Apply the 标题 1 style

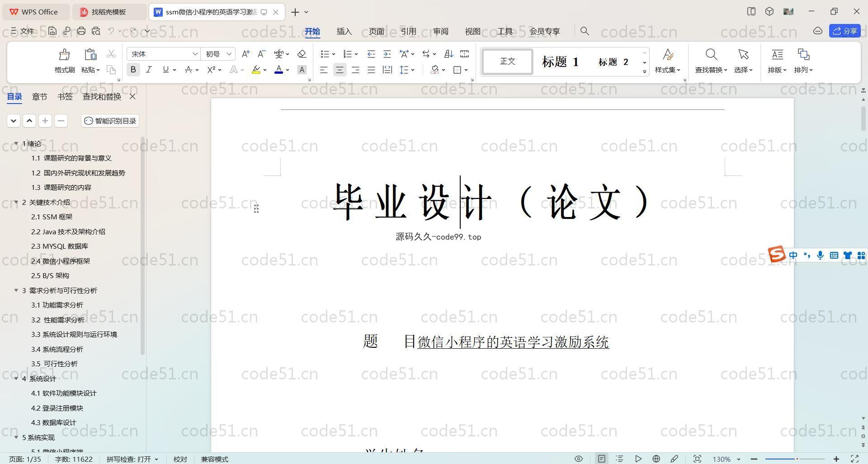(x=561, y=62)
